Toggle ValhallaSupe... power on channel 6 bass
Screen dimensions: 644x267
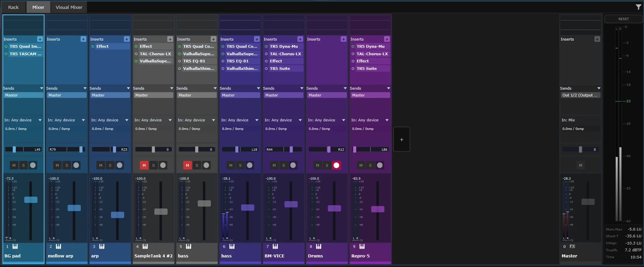point(223,54)
